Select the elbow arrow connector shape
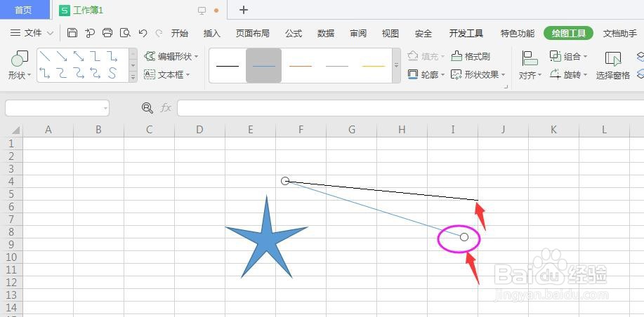Screen dimensions: 644x317 (x=112, y=56)
